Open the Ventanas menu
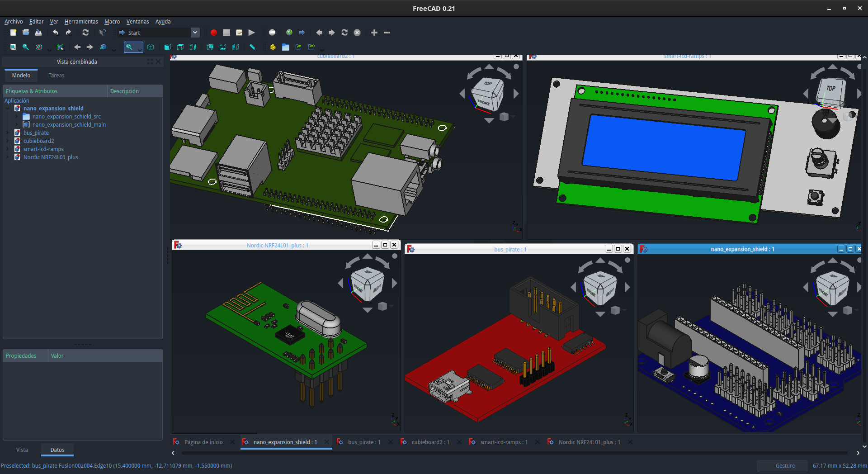This screenshot has width=868, height=474. (x=137, y=21)
